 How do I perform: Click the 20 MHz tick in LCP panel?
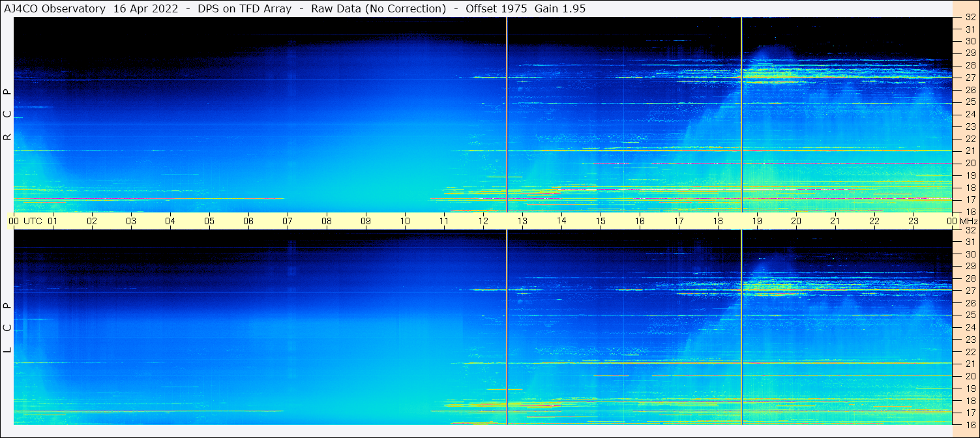[970, 376]
